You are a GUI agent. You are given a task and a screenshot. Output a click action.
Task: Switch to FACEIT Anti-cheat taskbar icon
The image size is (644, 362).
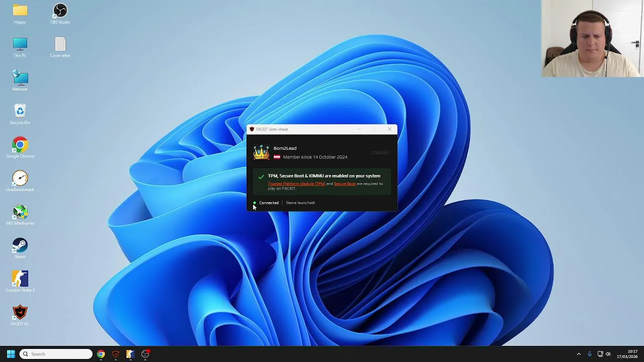[116, 354]
